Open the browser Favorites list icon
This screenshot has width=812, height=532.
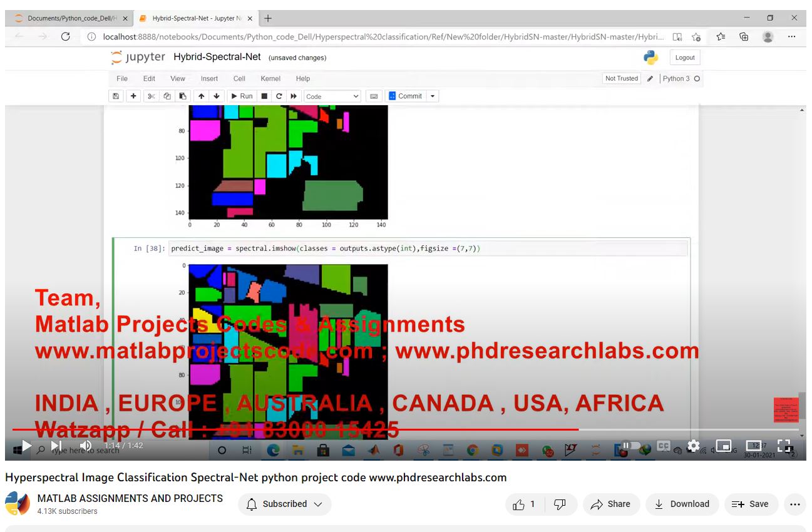tap(721, 37)
